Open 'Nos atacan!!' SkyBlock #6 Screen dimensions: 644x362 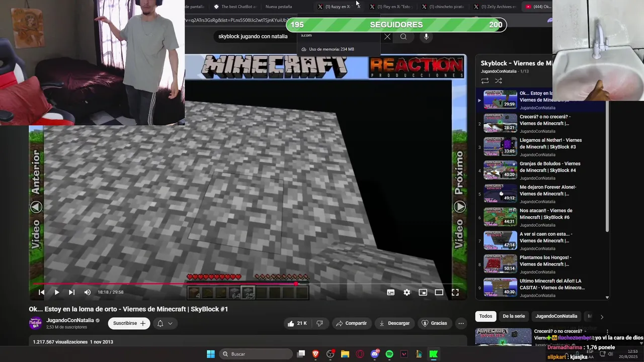(541, 217)
